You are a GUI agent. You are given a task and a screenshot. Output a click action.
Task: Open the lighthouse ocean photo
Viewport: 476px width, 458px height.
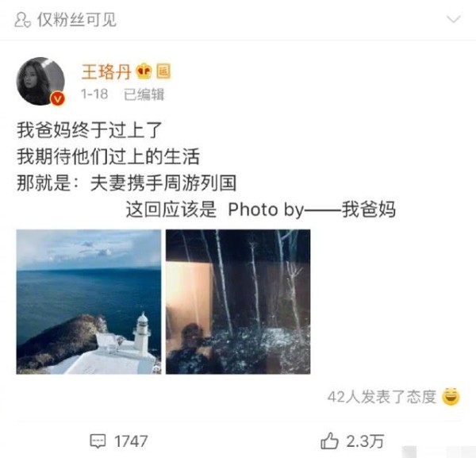point(89,302)
